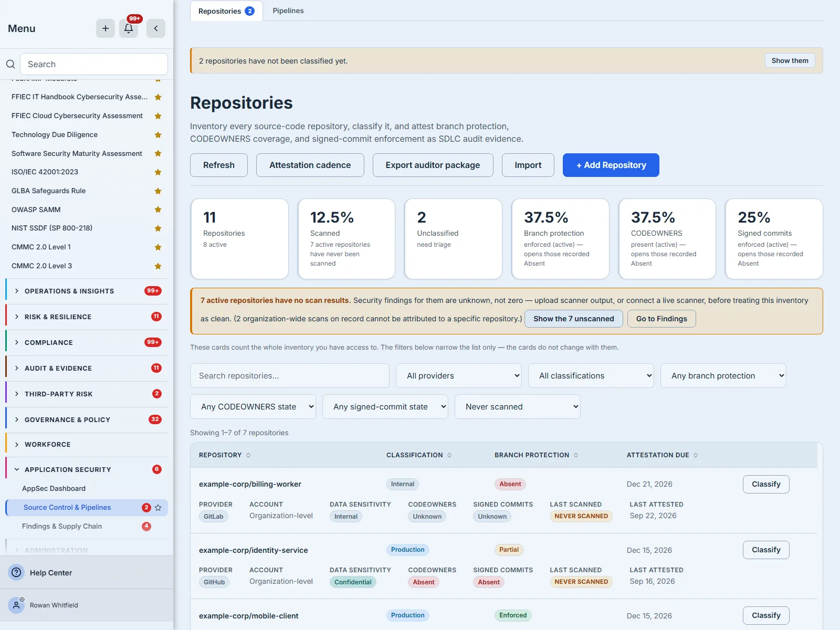840x630 pixels.
Task: Sort by Repository column arrow icon
Action: tap(248, 455)
